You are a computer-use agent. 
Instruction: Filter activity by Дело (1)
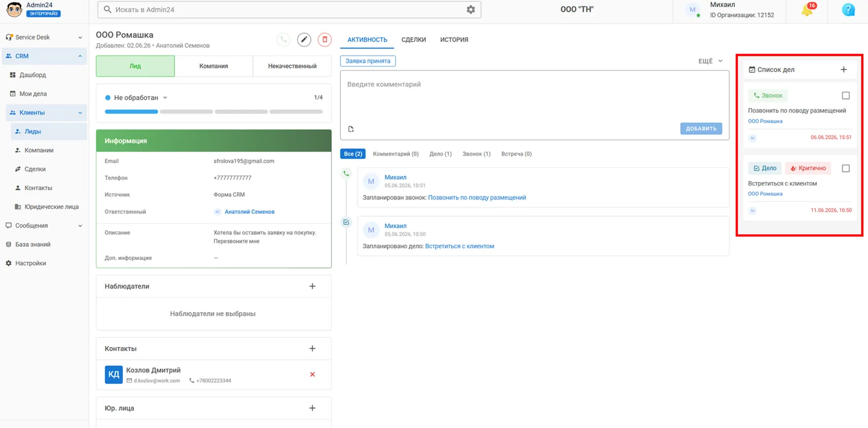click(x=440, y=154)
